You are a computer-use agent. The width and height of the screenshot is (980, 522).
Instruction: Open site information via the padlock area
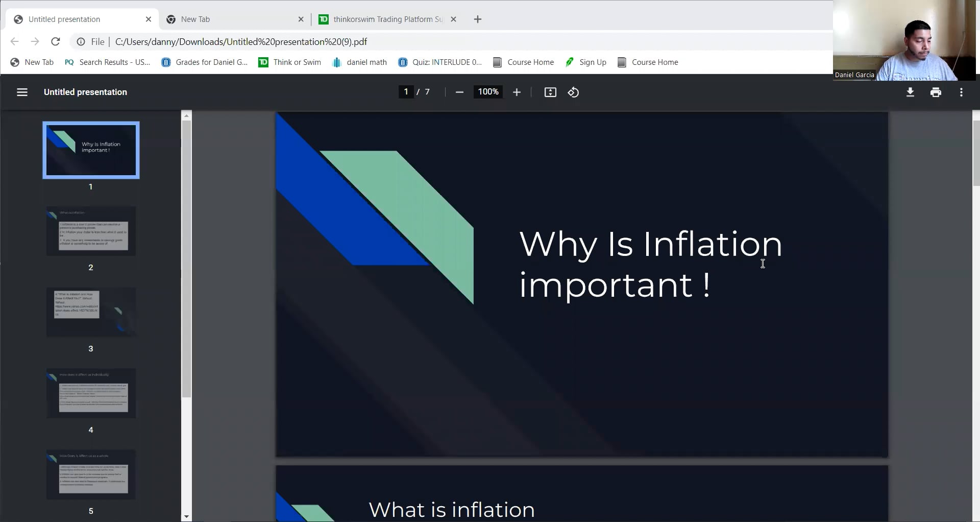click(x=80, y=42)
